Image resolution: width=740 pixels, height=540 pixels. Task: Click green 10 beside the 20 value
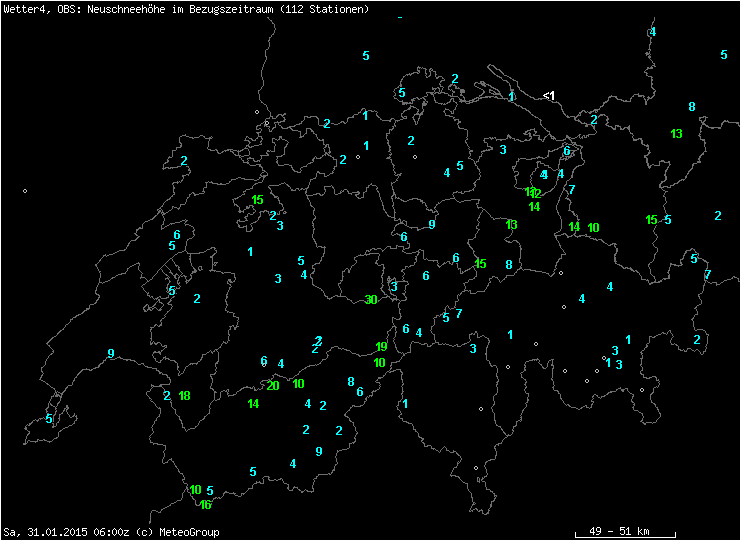(x=299, y=384)
